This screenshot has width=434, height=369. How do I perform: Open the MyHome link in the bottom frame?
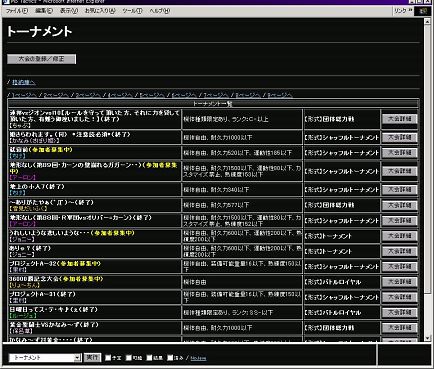198,358
